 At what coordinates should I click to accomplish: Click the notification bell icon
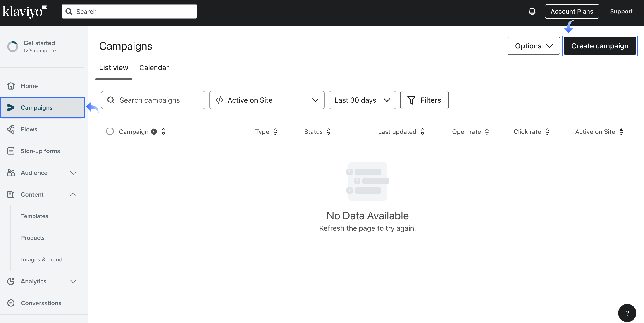[532, 11]
